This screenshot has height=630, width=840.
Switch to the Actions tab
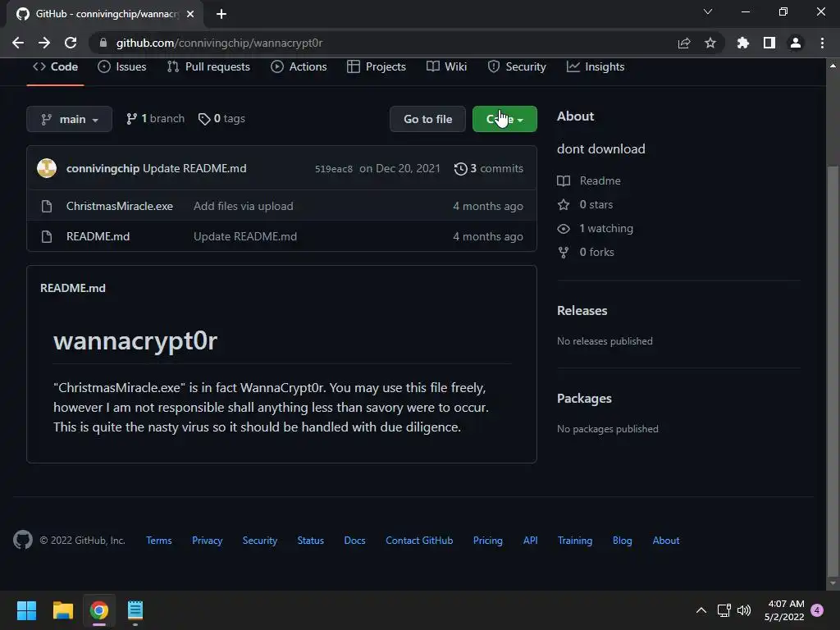coord(299,66)
